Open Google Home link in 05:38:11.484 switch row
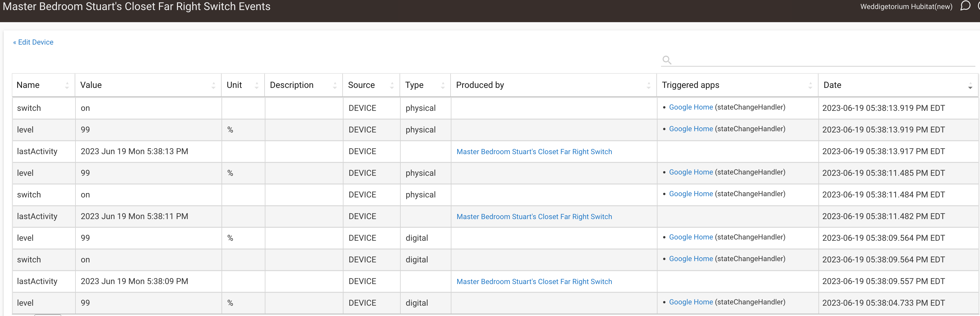 [x=691, y=194]
